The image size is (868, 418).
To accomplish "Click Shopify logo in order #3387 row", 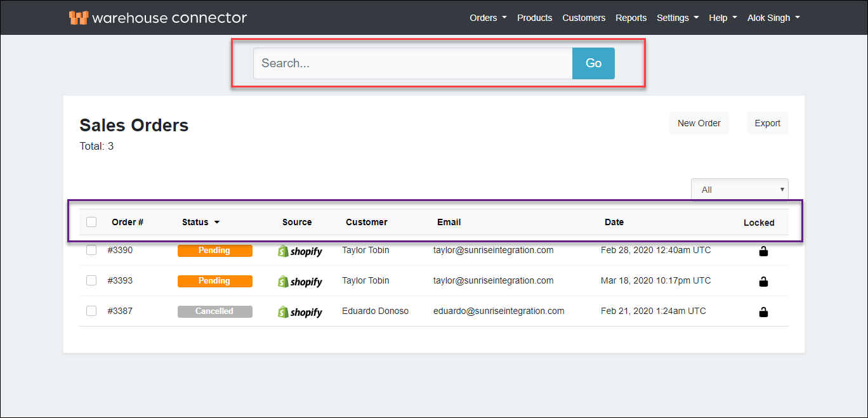I will (x=300, y=312).
